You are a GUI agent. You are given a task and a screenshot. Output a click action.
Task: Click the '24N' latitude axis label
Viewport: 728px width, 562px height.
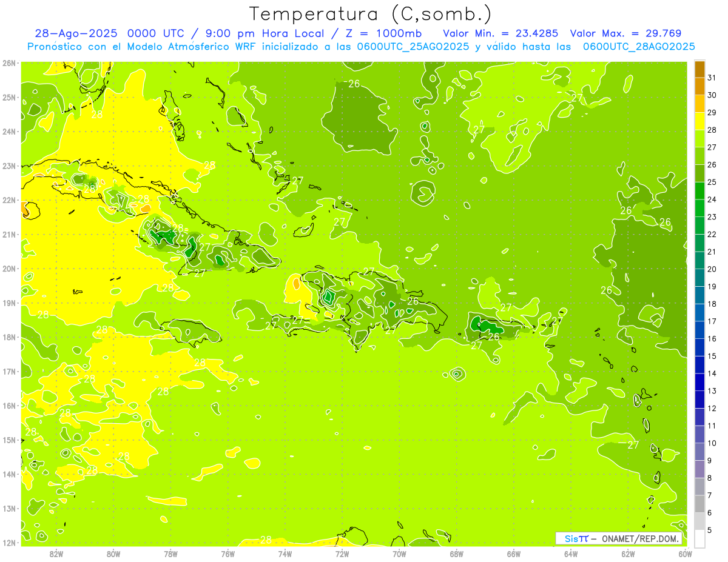10,132
